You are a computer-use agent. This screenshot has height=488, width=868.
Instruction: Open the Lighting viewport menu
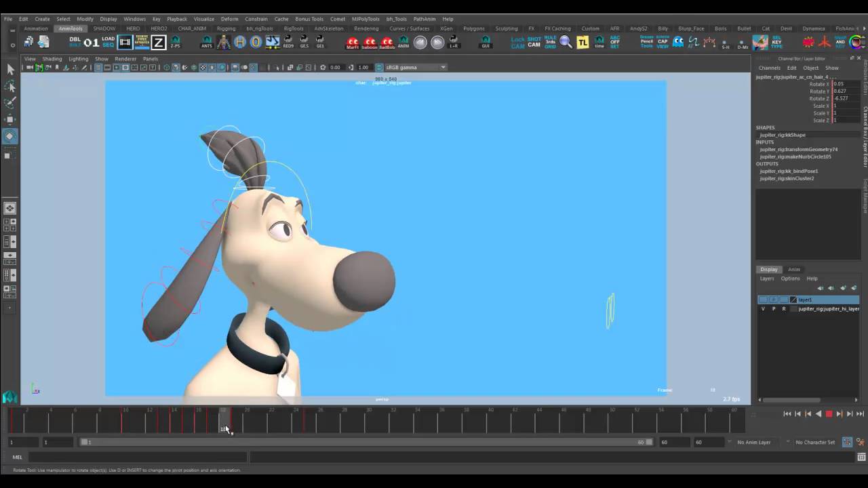[x=78, y=59]
